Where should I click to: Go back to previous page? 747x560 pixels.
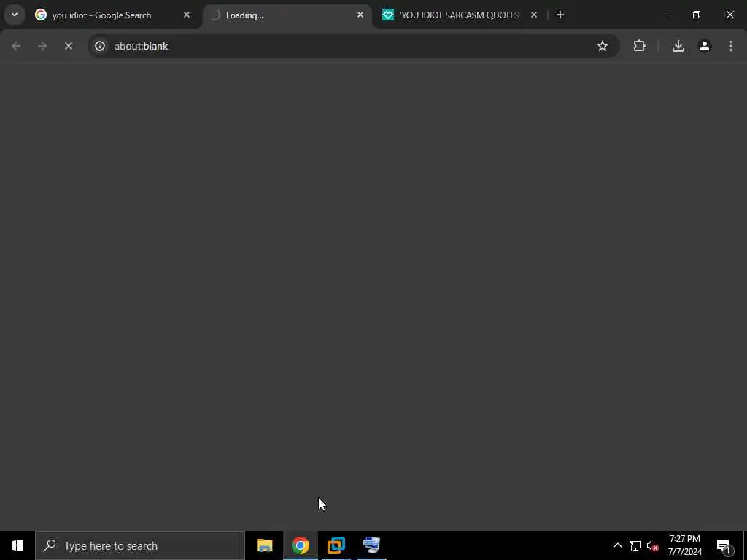pos(16,46)
